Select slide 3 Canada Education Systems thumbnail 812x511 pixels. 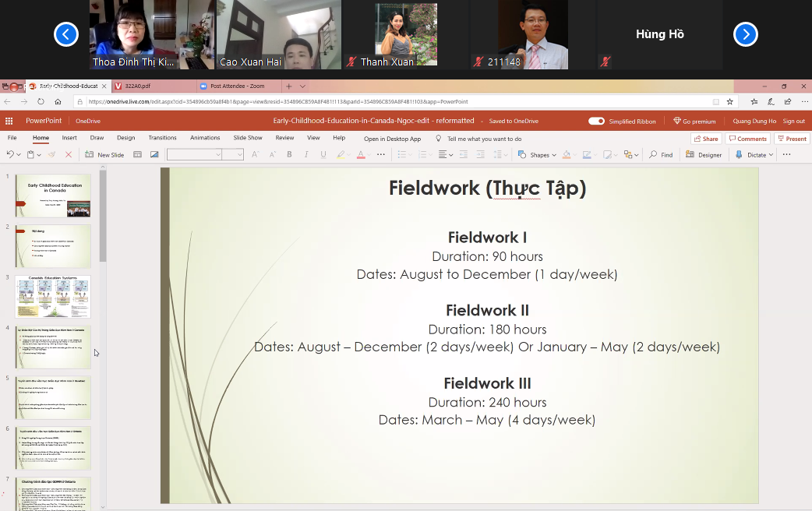(x=53, y=297)
